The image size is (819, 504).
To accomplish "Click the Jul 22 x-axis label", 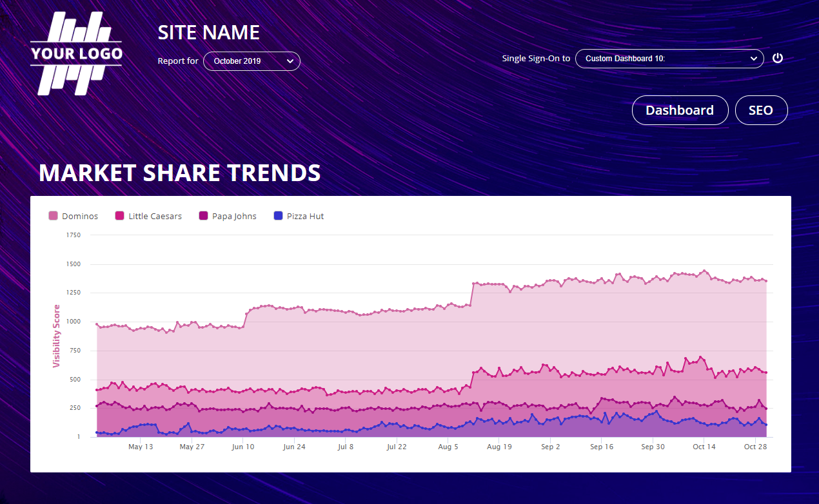I will click(397, 447).
